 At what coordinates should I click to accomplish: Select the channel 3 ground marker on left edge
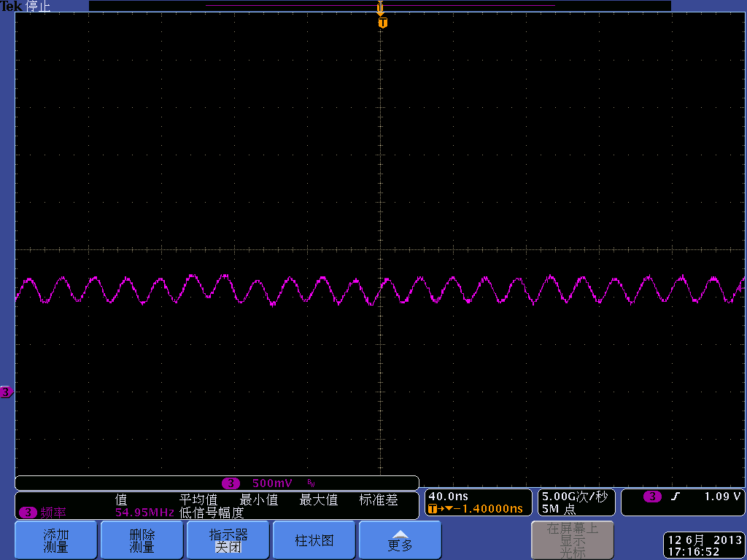click(6, 392)
